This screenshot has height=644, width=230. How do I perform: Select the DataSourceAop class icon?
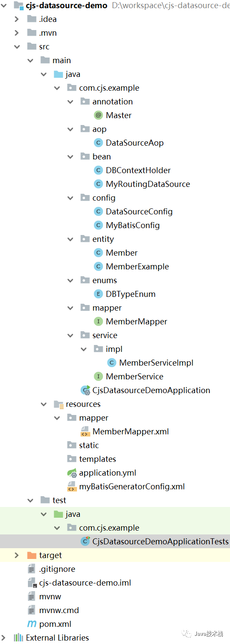[x=98, y=143]
